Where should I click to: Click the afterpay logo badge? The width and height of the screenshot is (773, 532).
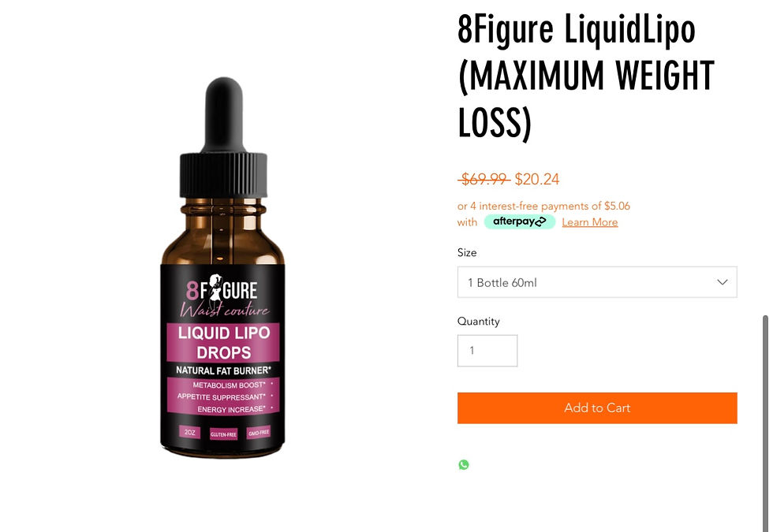pos(520,221)
